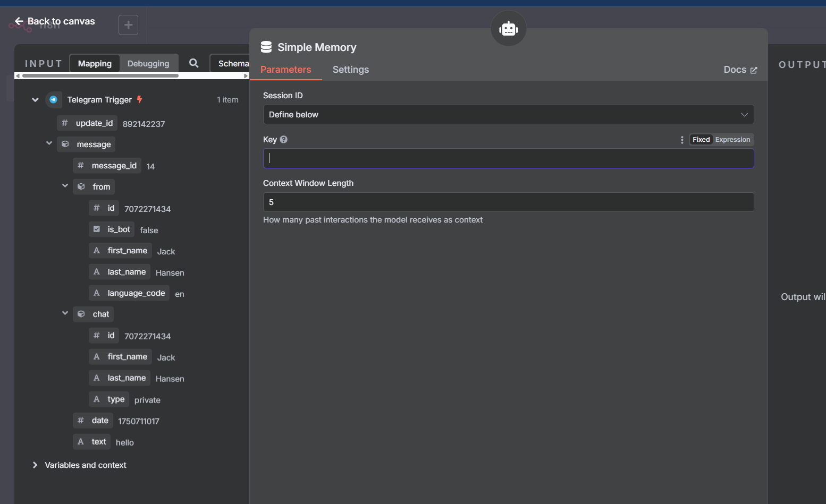Collapse the from tree item
The height and width of the screenshot is (504, 826).
coord(65,186)
